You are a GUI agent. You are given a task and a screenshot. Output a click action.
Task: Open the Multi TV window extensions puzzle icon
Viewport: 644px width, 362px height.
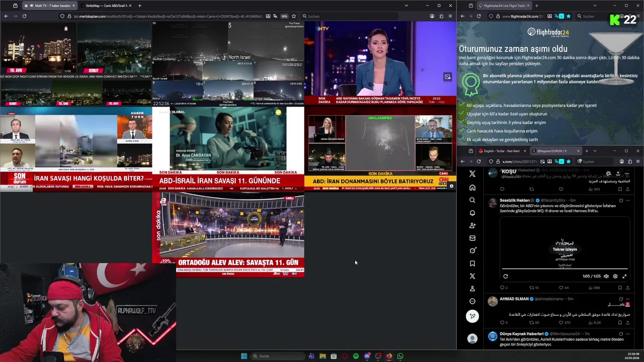[x=441, y=16]
